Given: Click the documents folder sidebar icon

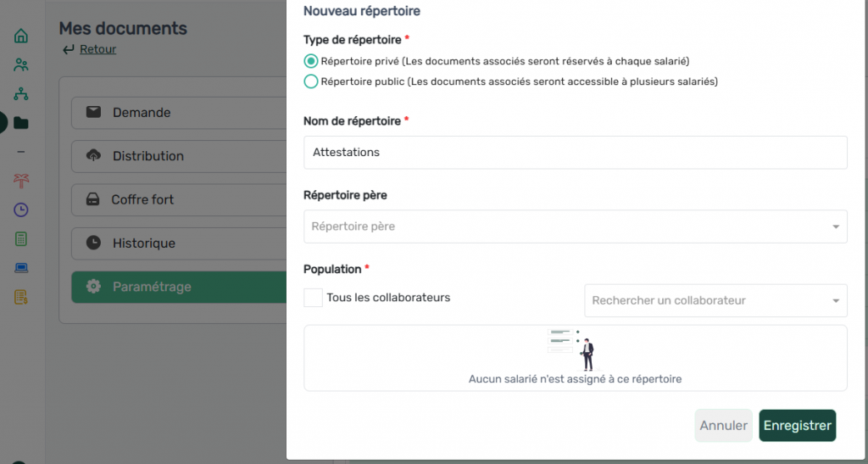Looking at the screenshot, I should click(21, 123).
